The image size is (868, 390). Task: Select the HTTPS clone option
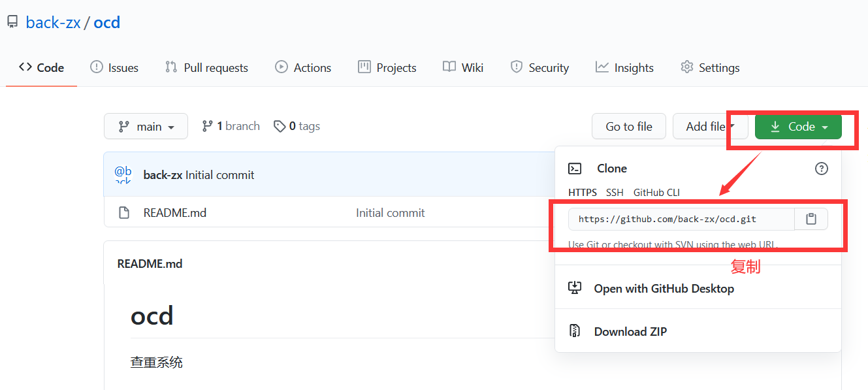(x=583, y=192)
